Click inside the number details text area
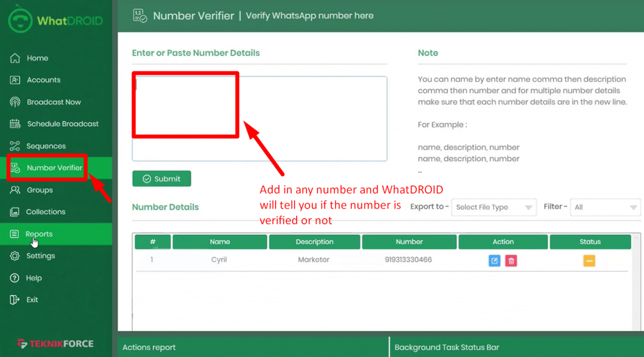 260,118
